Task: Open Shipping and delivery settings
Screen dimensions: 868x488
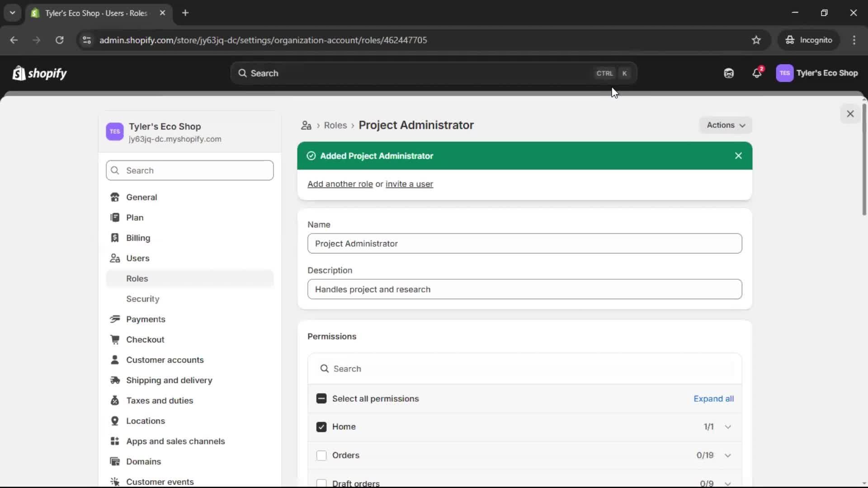Action: pyautogui.click(x=169, y=380)
